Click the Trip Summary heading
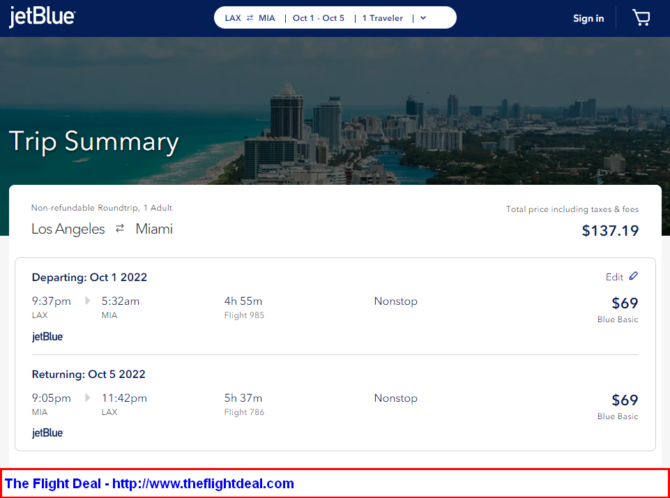 [x=94, y=141]
